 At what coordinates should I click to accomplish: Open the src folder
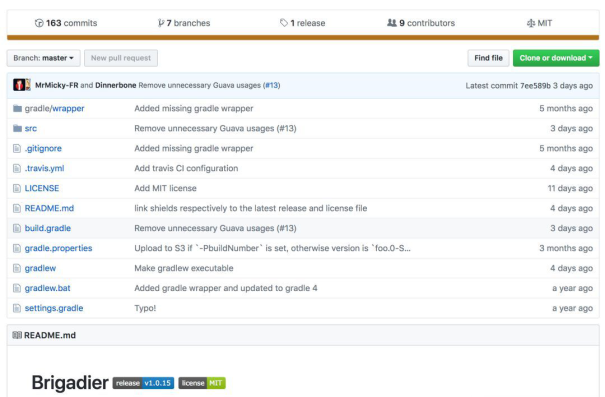point(31,128)
